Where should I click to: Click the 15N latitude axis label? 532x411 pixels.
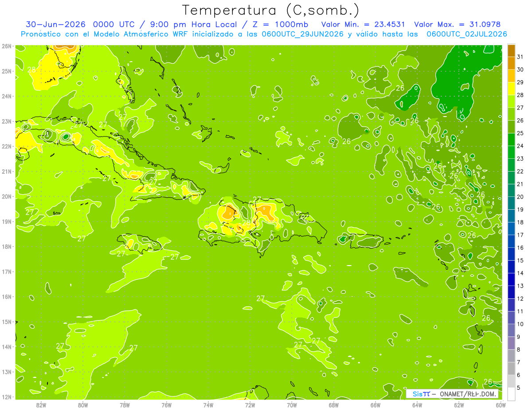[7, 321]
